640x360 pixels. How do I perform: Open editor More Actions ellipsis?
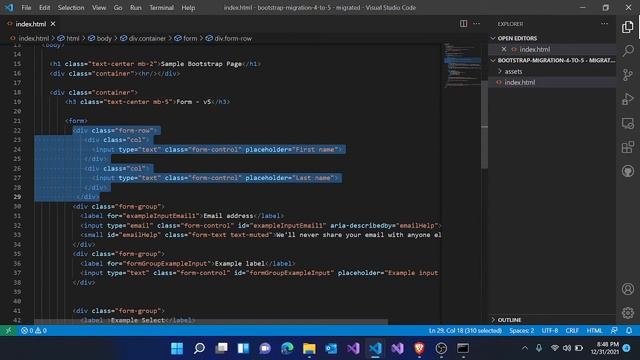point(476,24)
